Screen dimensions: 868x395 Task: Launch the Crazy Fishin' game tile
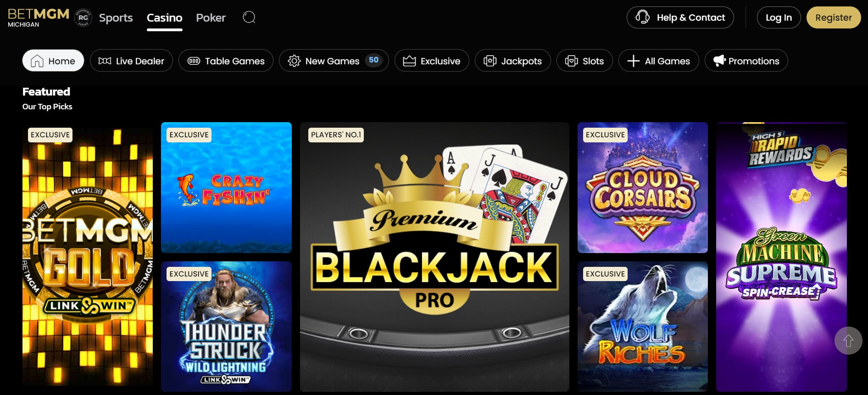tap(226, 187)
